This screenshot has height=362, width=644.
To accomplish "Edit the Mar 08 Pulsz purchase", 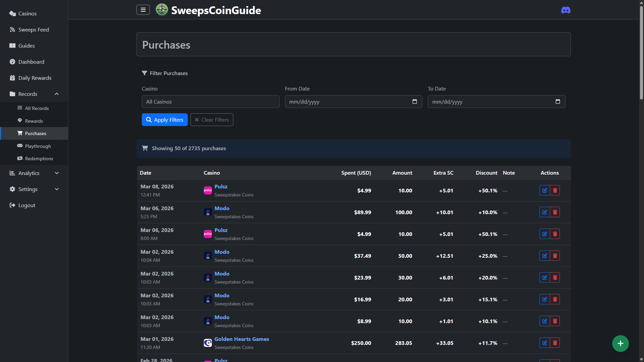I will tap(544, 190).
